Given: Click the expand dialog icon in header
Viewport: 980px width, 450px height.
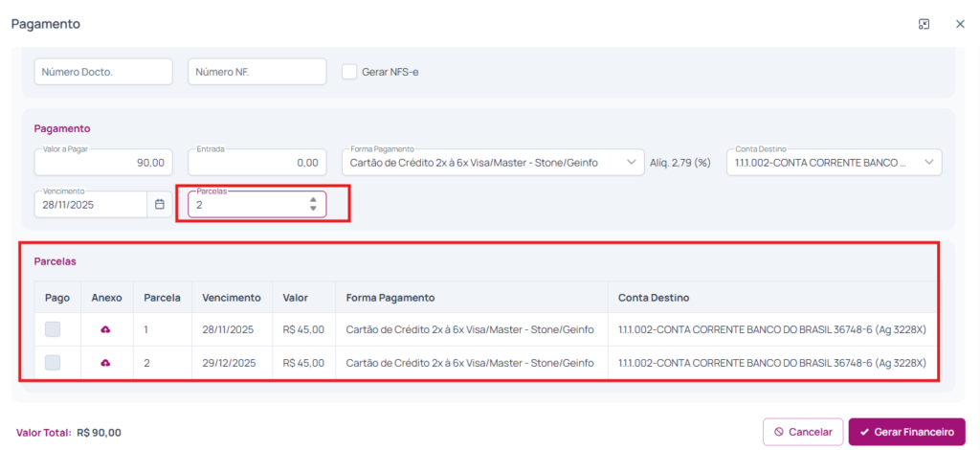Looking at the screenshot, I should [924, 24].
